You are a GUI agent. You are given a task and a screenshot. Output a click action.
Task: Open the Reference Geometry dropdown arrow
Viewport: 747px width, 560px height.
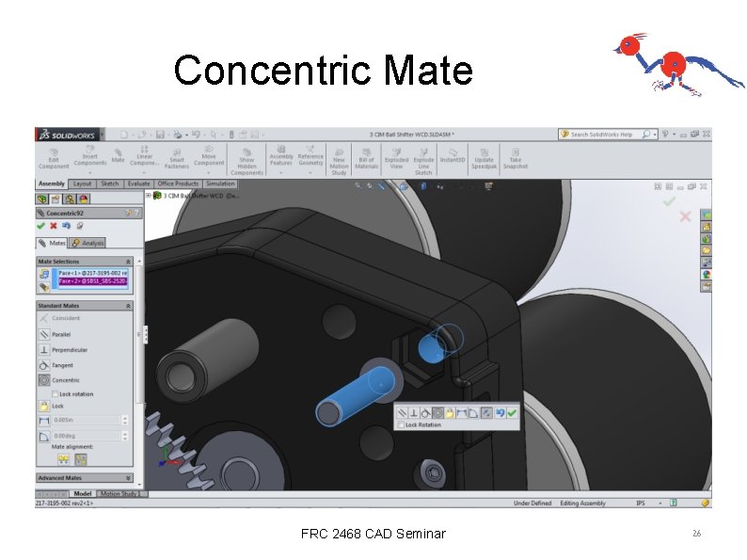coord(310,172)
